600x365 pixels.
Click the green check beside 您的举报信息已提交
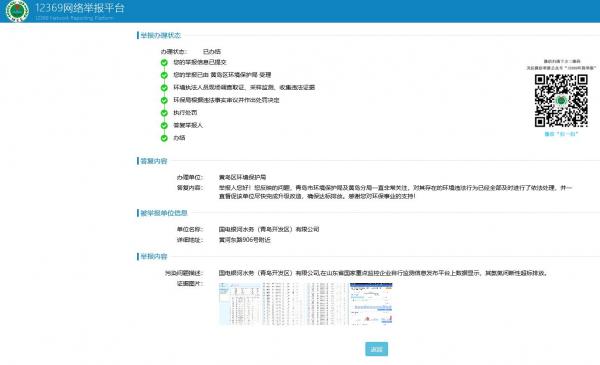tap(164, 63)
